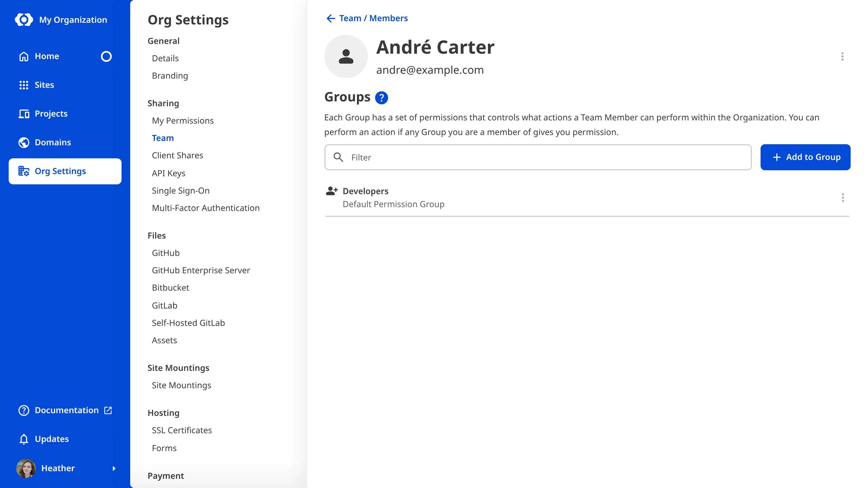Click the Updates bell icon
The image size is (868, 488).
coord(24,439)
